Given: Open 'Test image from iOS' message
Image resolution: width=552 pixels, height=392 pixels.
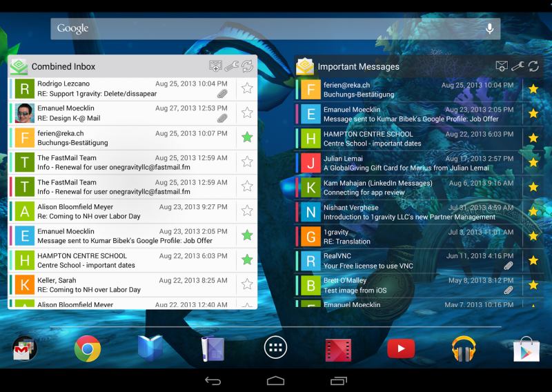Looking at the screenshot, I should 355,291.
